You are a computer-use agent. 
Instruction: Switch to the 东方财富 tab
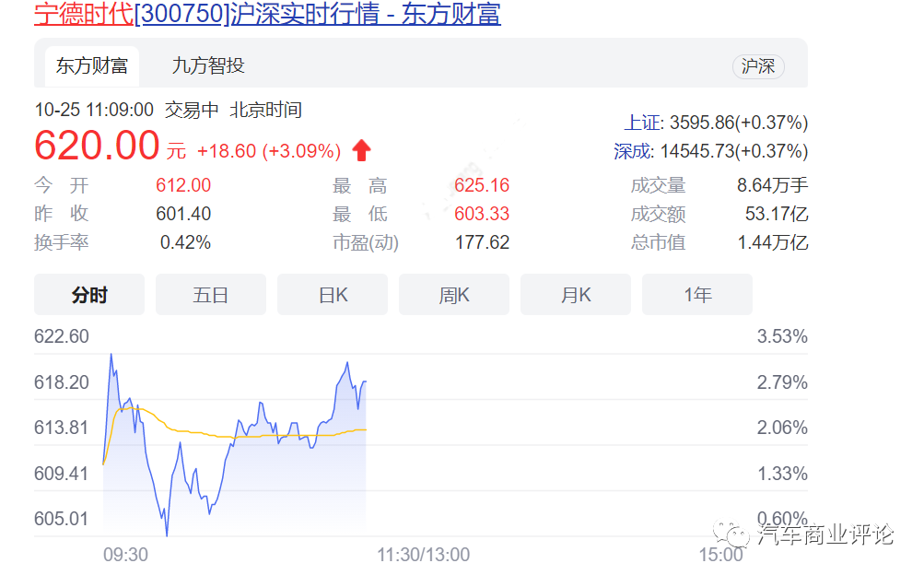(91, 66)
